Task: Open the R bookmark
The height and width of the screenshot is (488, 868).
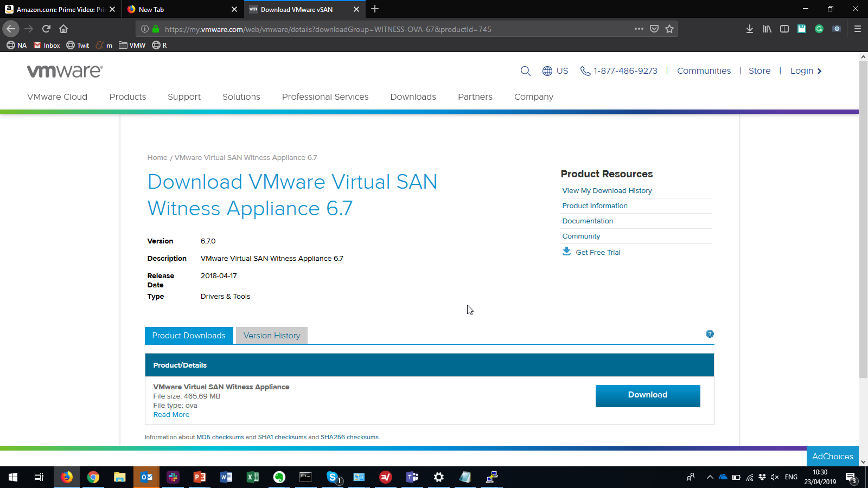Action: point(159,45)
